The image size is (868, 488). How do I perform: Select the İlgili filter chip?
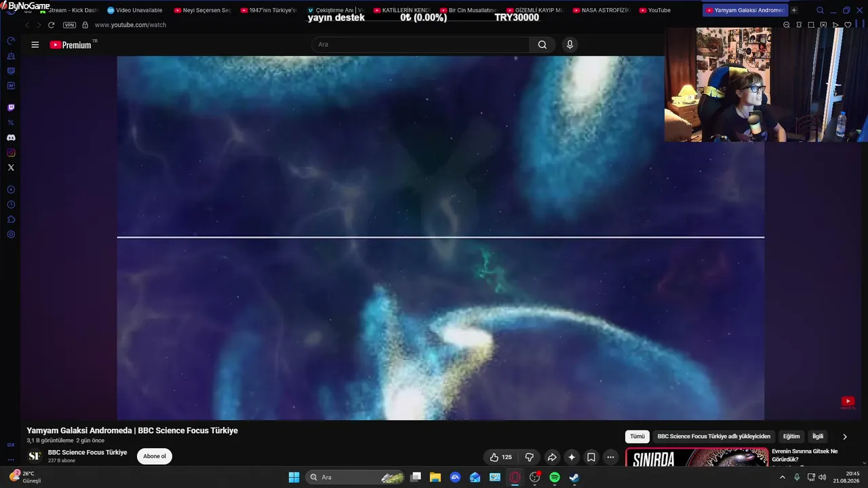[x=818, y=436]
